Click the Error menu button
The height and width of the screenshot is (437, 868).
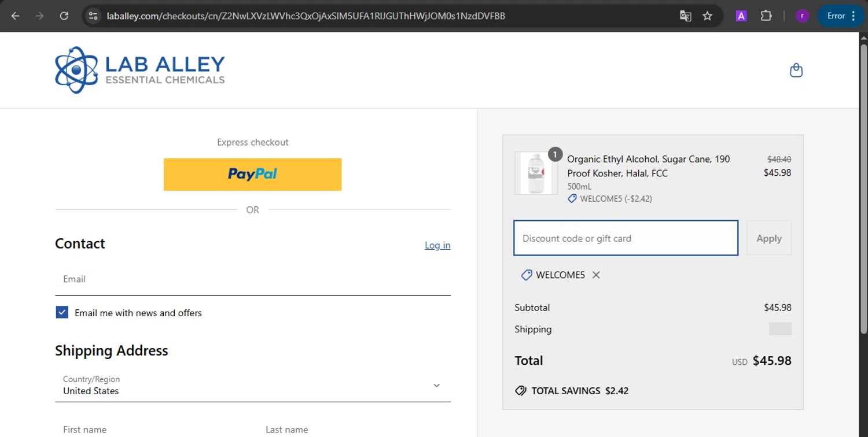point(841,16)
